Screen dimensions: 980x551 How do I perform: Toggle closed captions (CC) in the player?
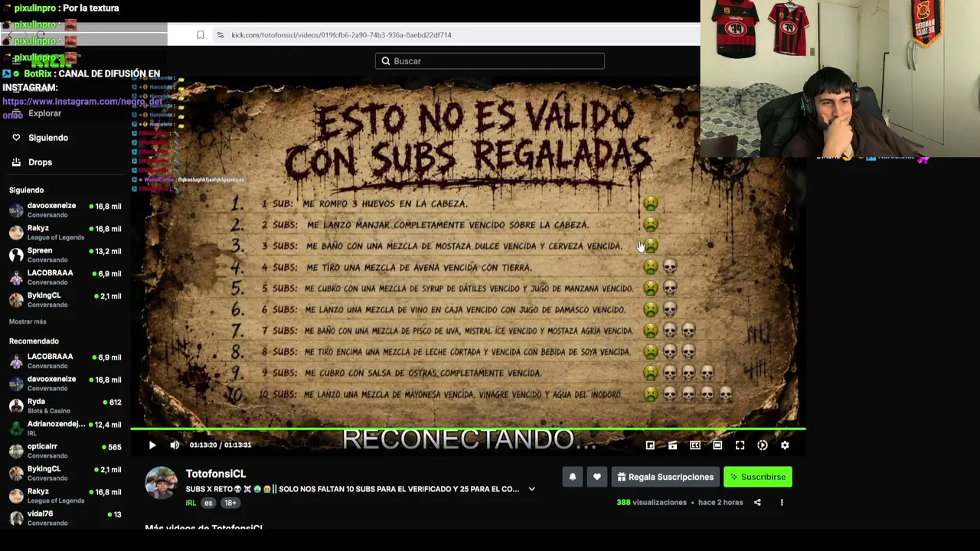click(x=695, y=445)
